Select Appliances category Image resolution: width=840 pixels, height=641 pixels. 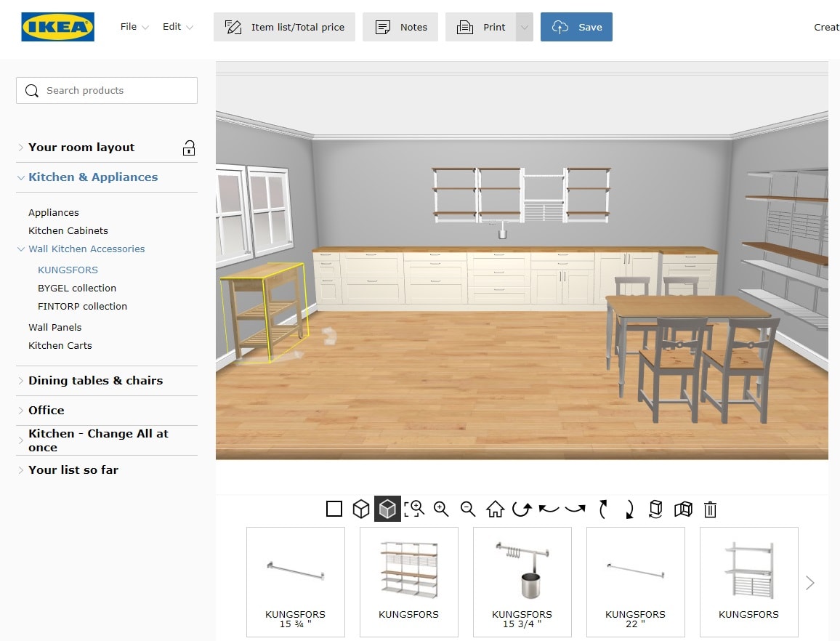click(x=54, y=213)
